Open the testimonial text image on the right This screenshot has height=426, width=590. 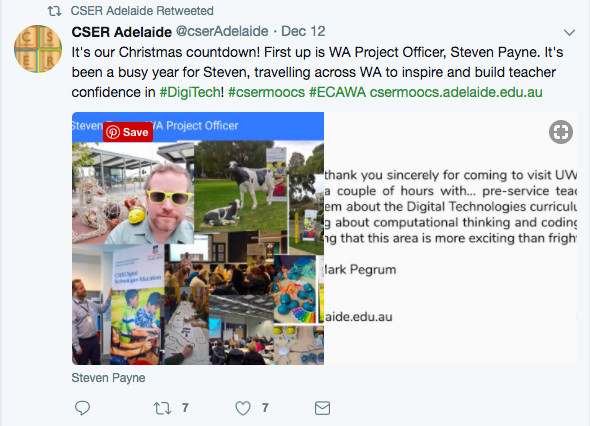coord(450,238)
